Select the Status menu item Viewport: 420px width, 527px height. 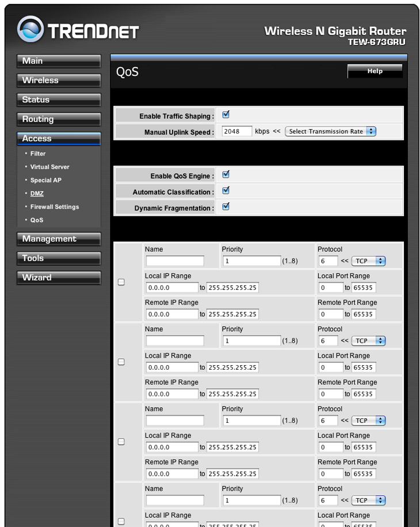tap(58, 100)
